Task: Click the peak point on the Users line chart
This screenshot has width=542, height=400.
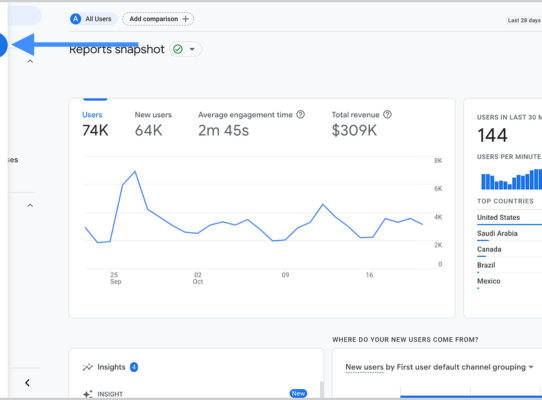Action: click(135, 171)
